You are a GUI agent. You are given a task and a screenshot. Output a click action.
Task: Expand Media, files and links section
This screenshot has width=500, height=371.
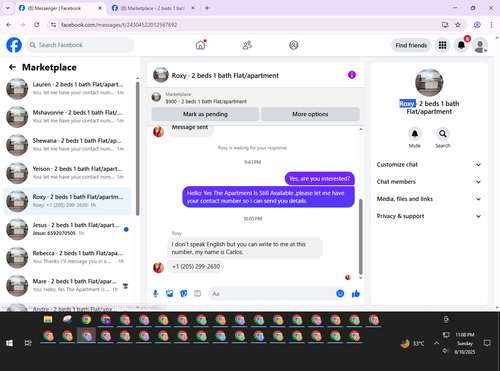[429, 199]
